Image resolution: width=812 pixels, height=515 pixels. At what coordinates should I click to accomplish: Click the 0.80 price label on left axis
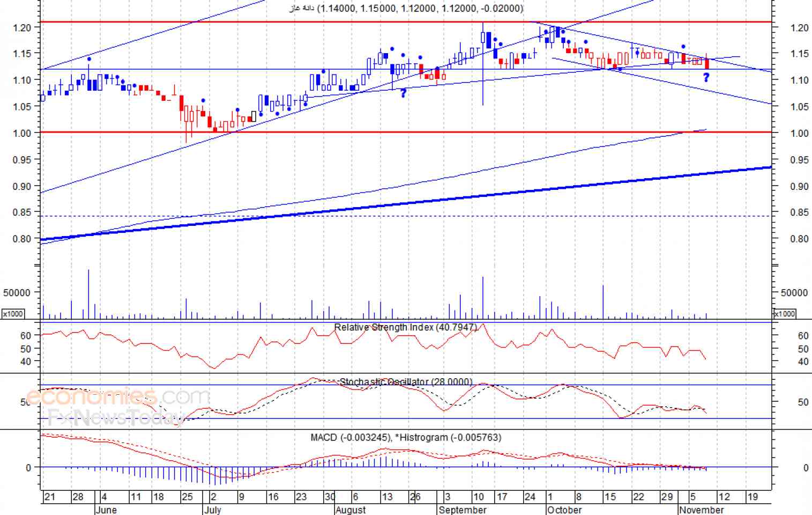(23, 239)
